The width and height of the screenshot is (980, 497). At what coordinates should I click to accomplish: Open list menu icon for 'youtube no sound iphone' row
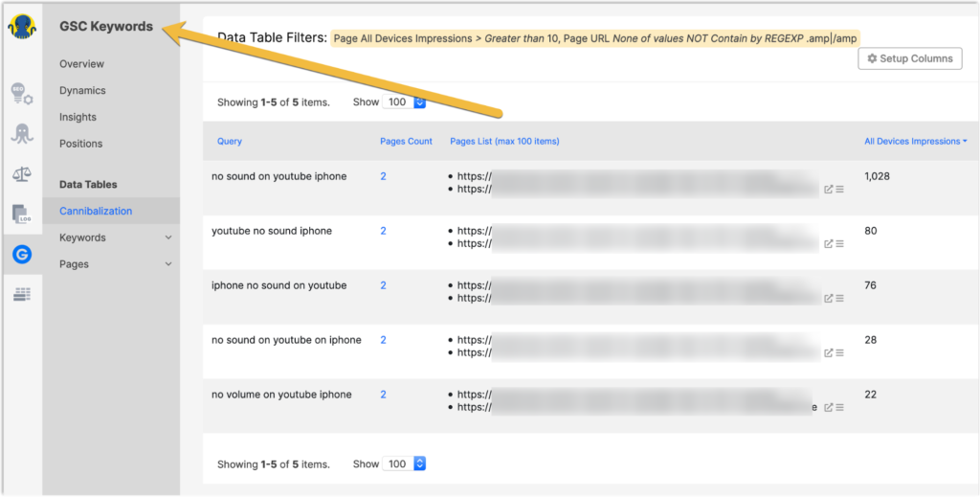tap(839, 244)
